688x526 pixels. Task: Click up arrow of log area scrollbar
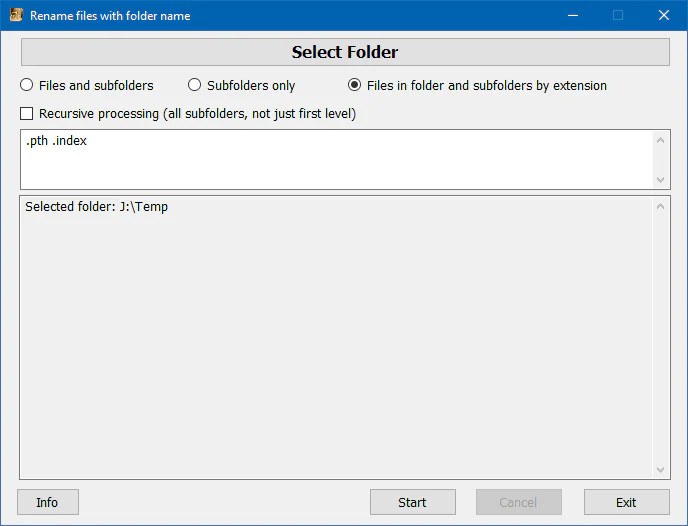tap(660, 206)
